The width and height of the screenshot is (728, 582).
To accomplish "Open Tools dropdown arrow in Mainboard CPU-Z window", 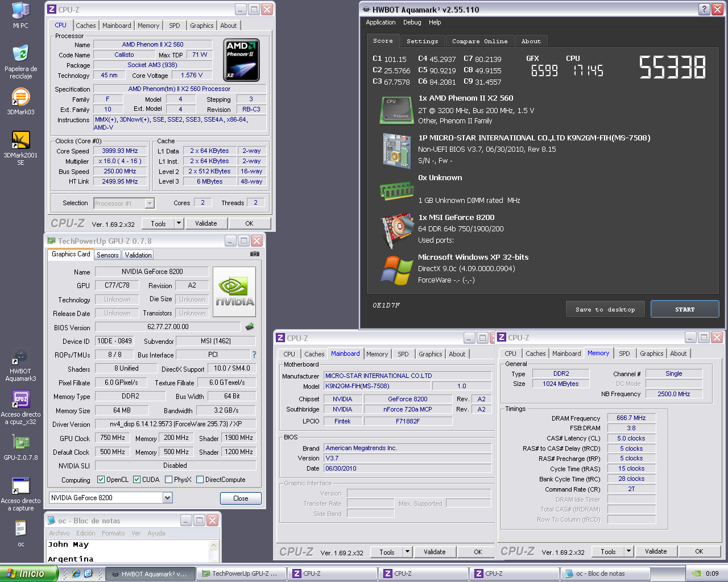I will click(x=407, y=552).
